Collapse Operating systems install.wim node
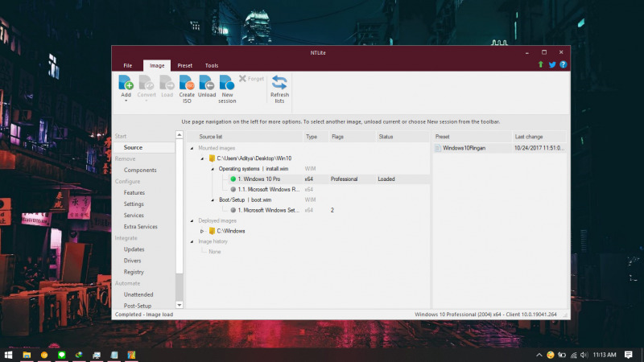This screenshot has height=362, width=644. coord(213,169)
